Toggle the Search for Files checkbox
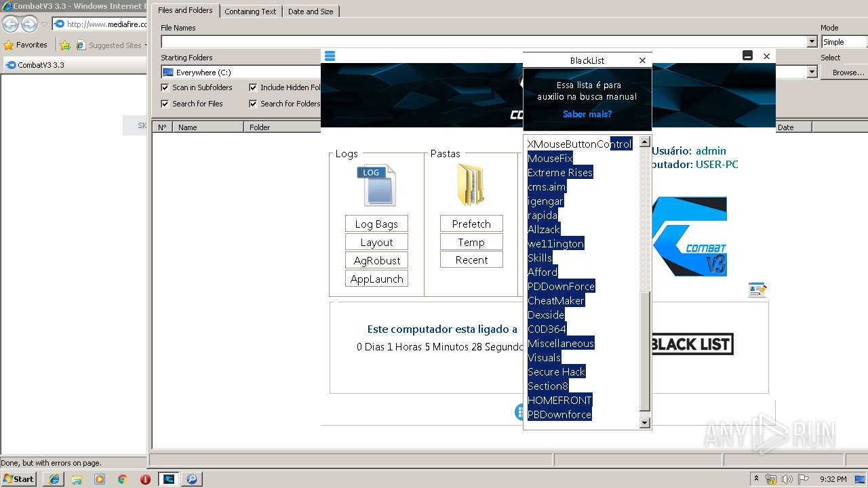This screenshot has width=868, height=488. [165, 104]
